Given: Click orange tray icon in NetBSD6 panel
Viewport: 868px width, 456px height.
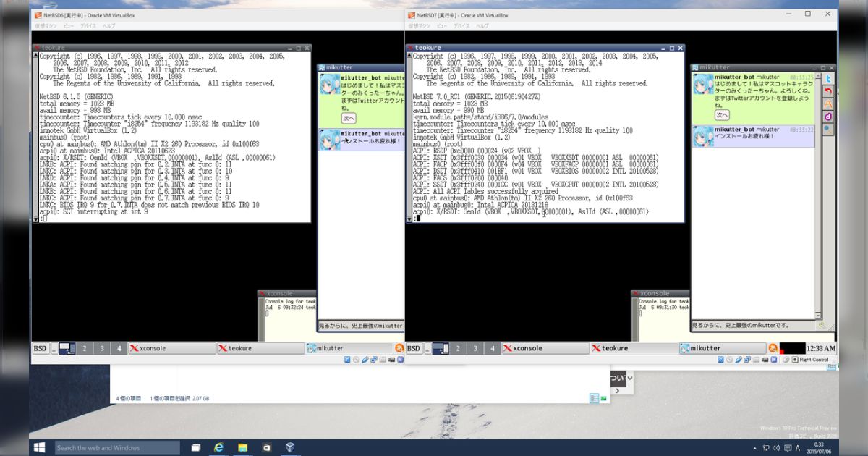Looking at the screenshot, I should (399, 348).
